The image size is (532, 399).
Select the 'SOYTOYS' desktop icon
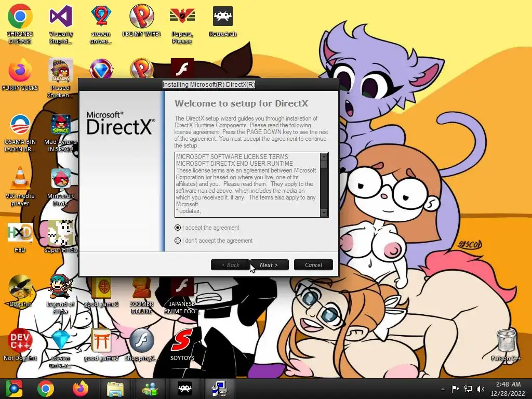[182, 344]
